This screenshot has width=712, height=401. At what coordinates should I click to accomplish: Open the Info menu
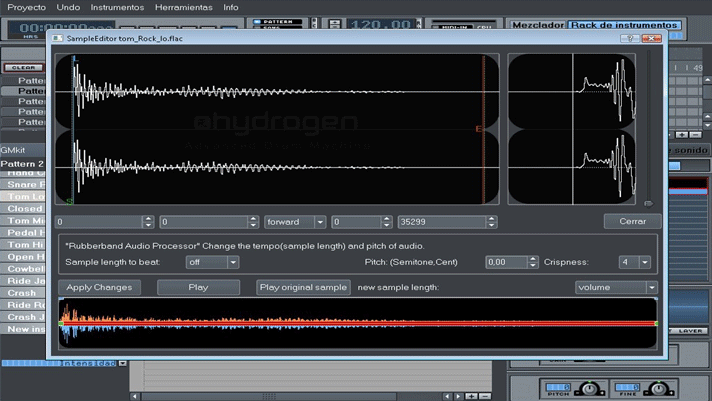tap(231, 7)
